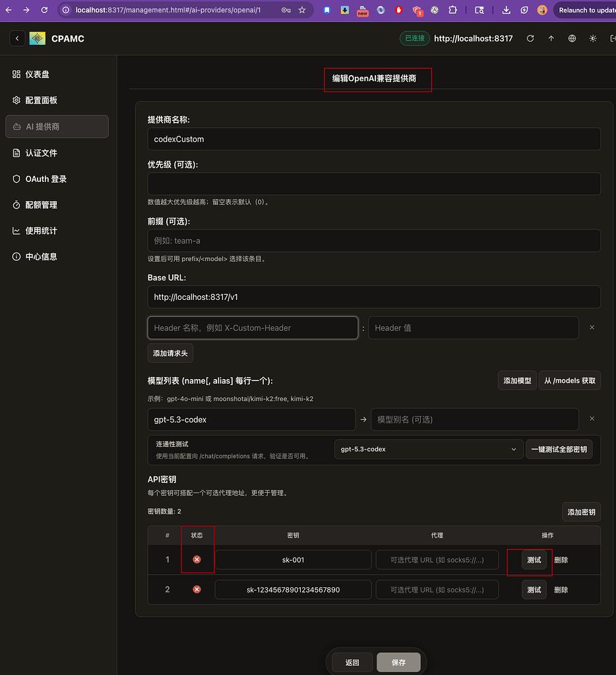Toggle the theme with the sun icon

tap(593, 38)
